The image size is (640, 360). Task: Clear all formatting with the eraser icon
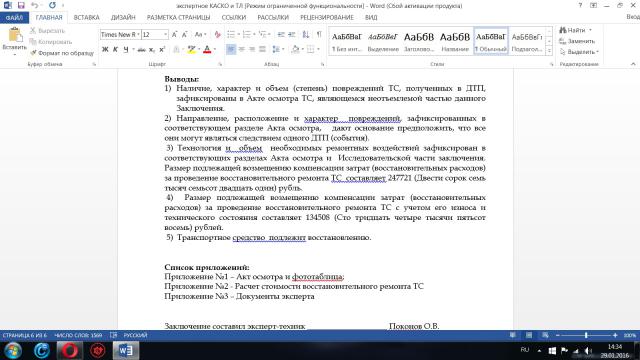[218, 35]
